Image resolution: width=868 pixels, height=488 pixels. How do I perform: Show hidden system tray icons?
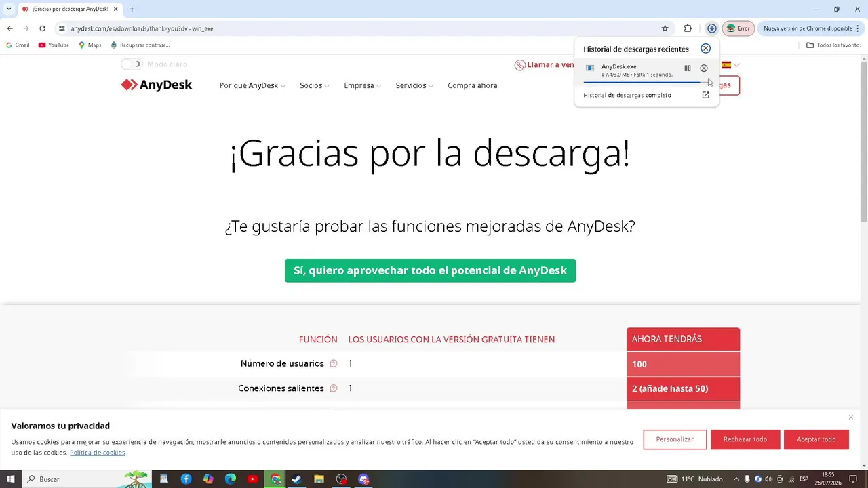point(736,479)
